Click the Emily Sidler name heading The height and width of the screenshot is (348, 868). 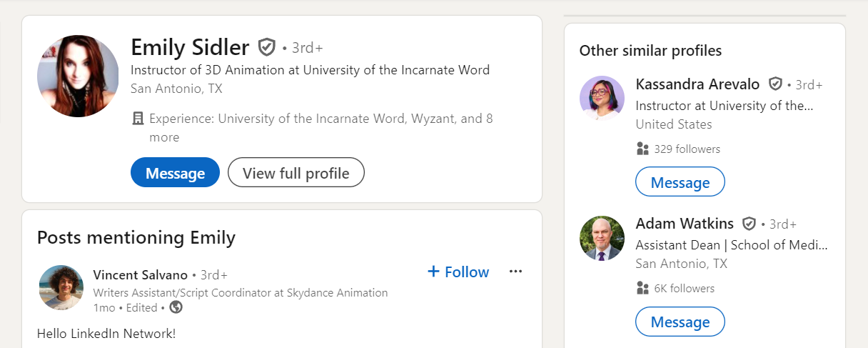coord(190,47)
